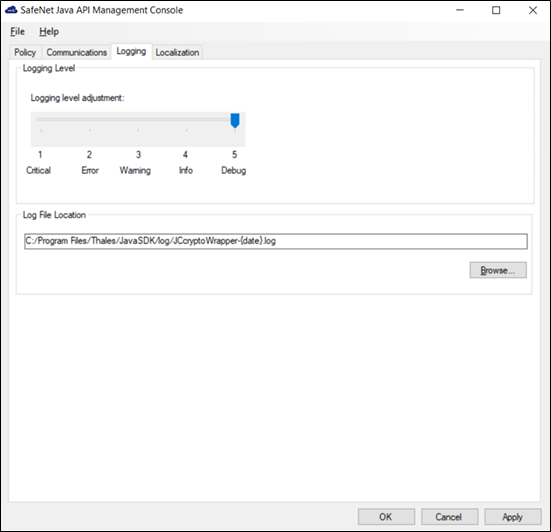
Task: Open the Help menu
Action: pyautogui.click(x=49, y=32)
